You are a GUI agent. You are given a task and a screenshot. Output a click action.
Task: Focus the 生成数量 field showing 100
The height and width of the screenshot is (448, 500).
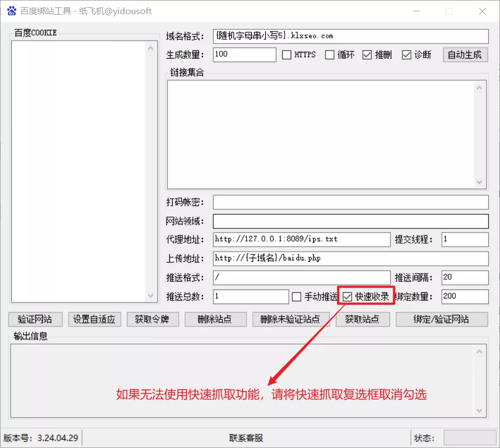pyautogui.click(x=244, y=55)
